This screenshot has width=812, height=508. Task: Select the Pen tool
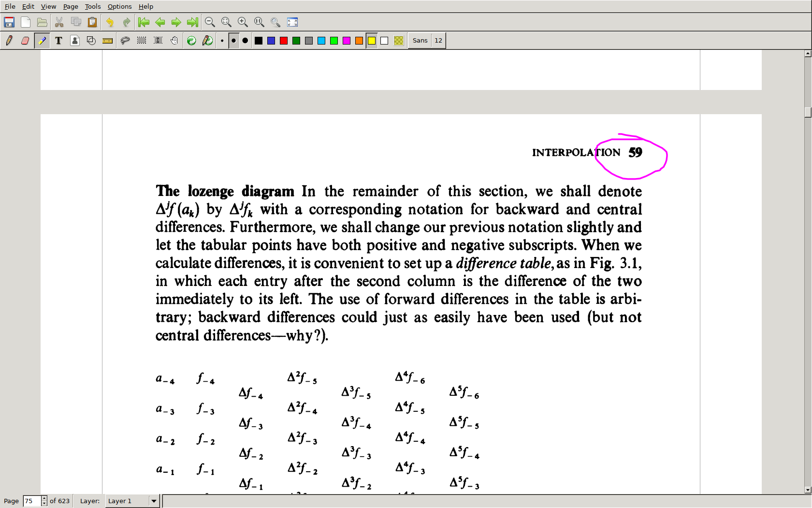point(9,41)
